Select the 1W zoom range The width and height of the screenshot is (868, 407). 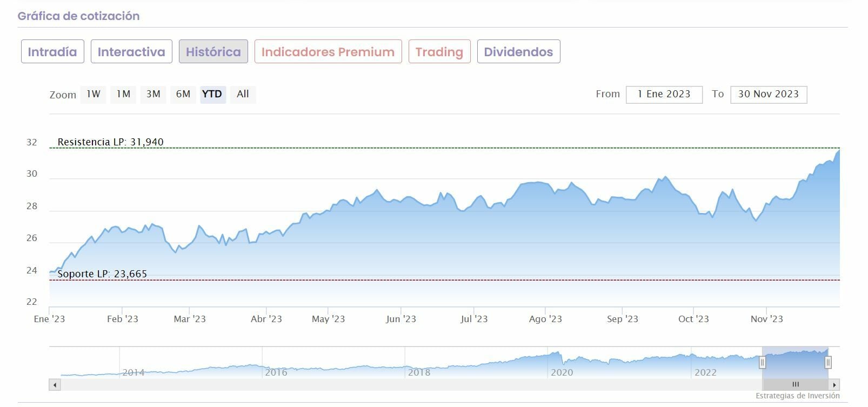tap(94, 94)
